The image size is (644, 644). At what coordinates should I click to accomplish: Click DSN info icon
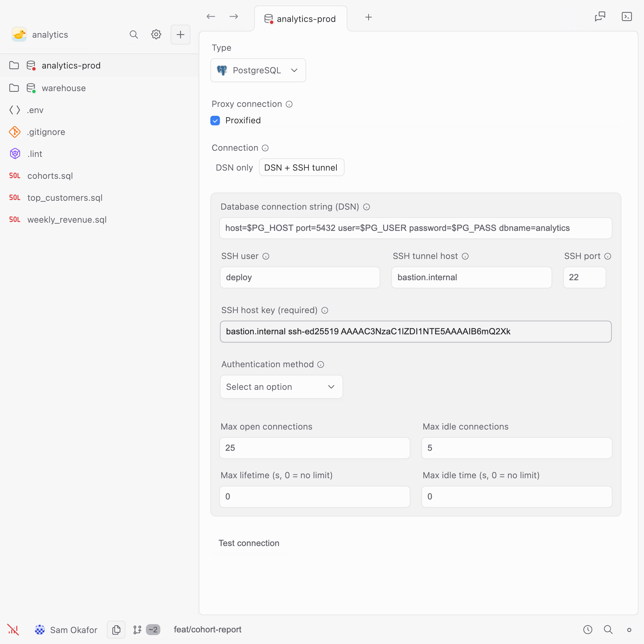367,207
